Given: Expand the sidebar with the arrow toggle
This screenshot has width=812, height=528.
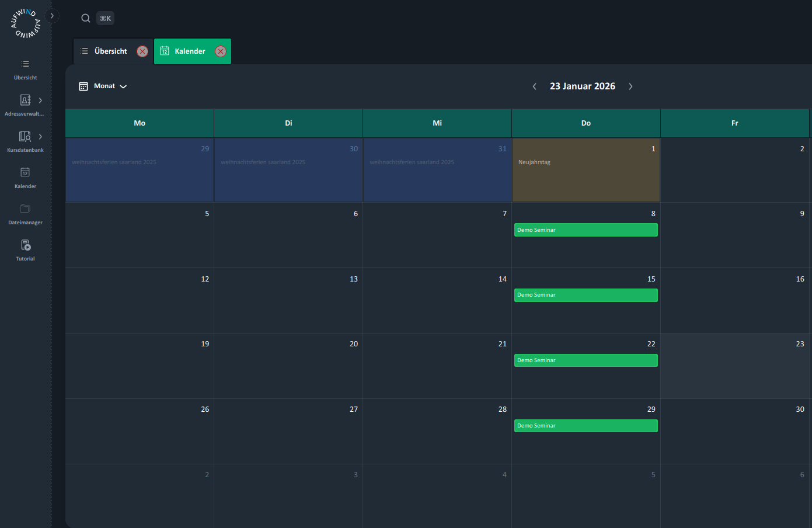Looking at the screenshot, I should click(52, 16).
